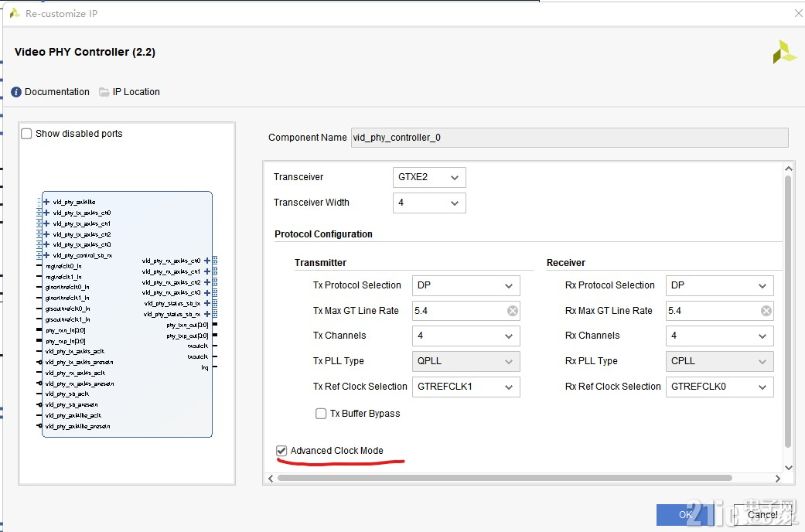Screen dimensions: 805x532
Task: Uncheck Advanced Clock Mode
Action: (281, 451)
